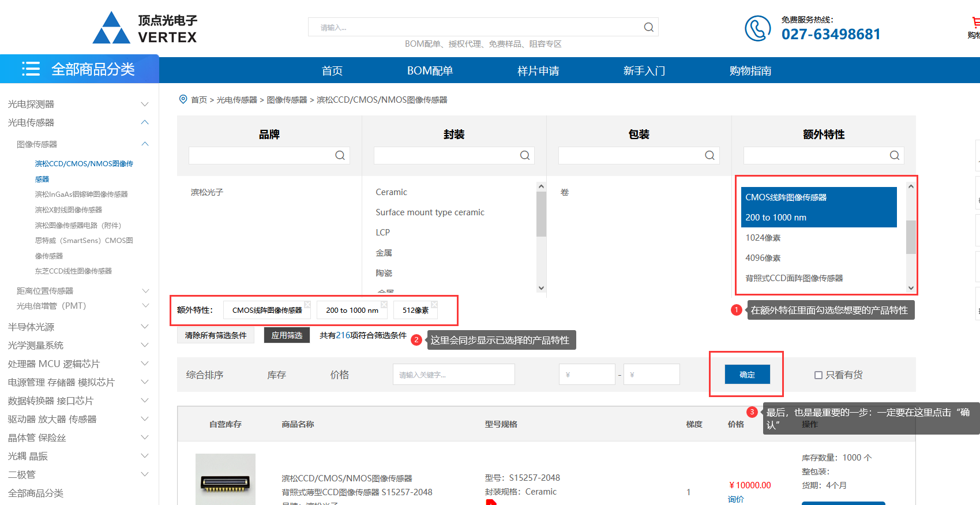Click the 清除所有筛选条件 button
This screenshot has width=980, height=505.
coord(215,335)
